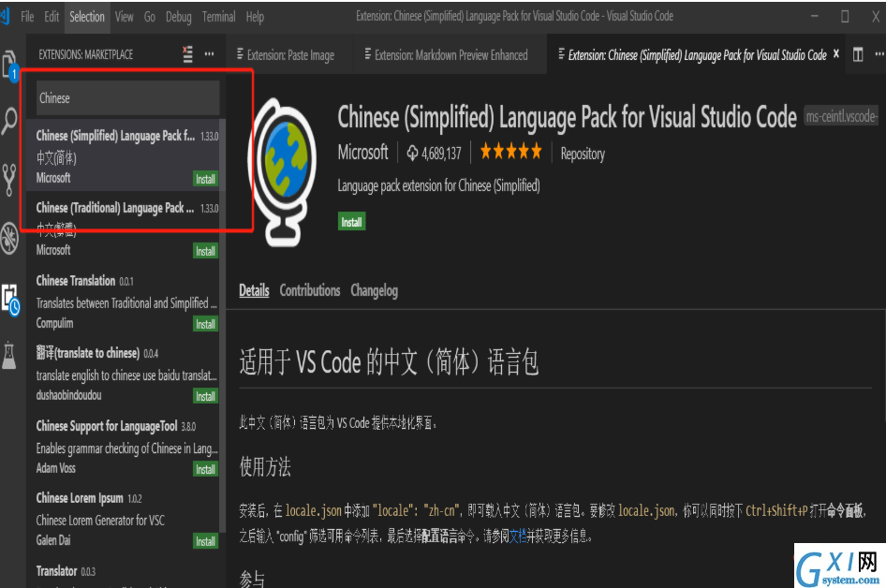Select the Translator 0.0.3 list item
This screenshot has height=588, width=886.
tap(126, 572)
